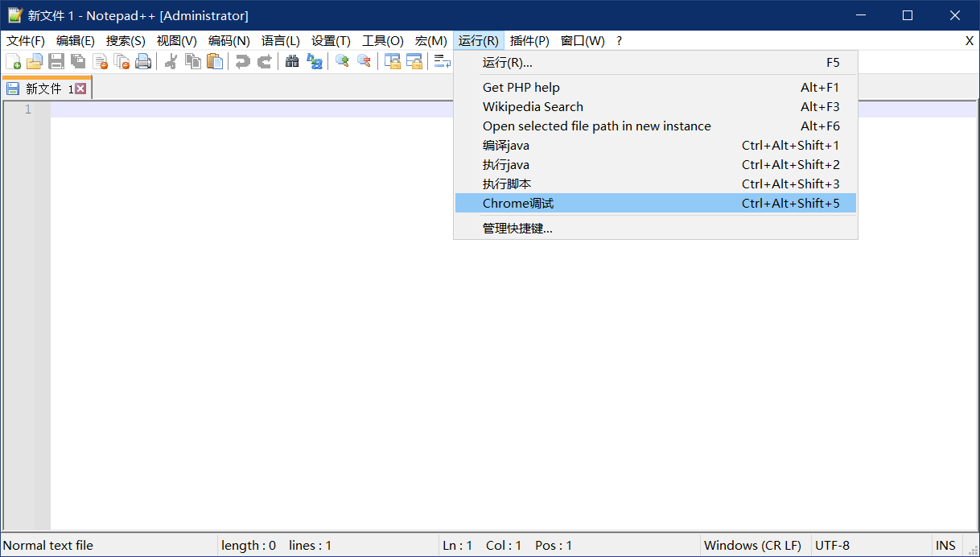Open Find with the binoculars icon
This screenshot has height=557, width=980.
coord(292,61)
